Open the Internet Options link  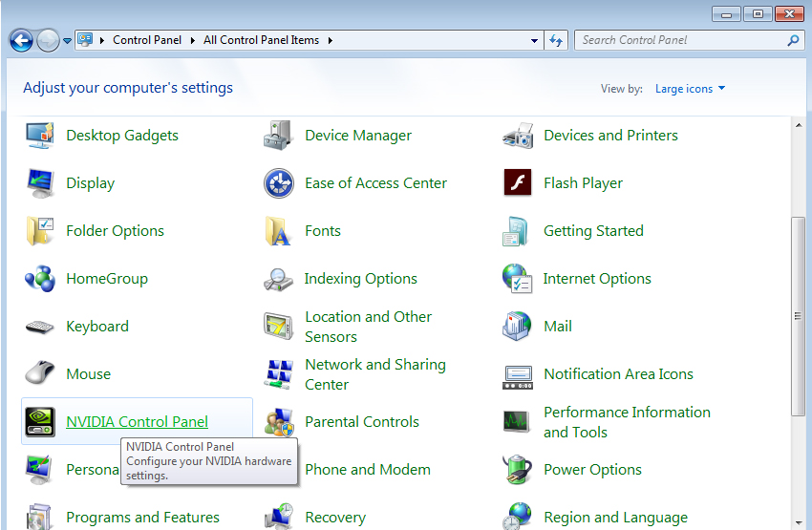pyautogui.click(x=597, y=279)
